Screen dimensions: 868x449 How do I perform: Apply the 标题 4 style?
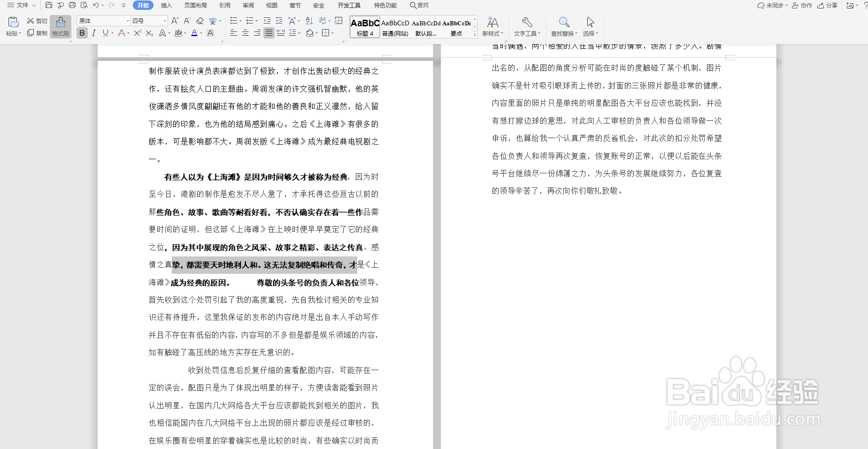(364, 27)
